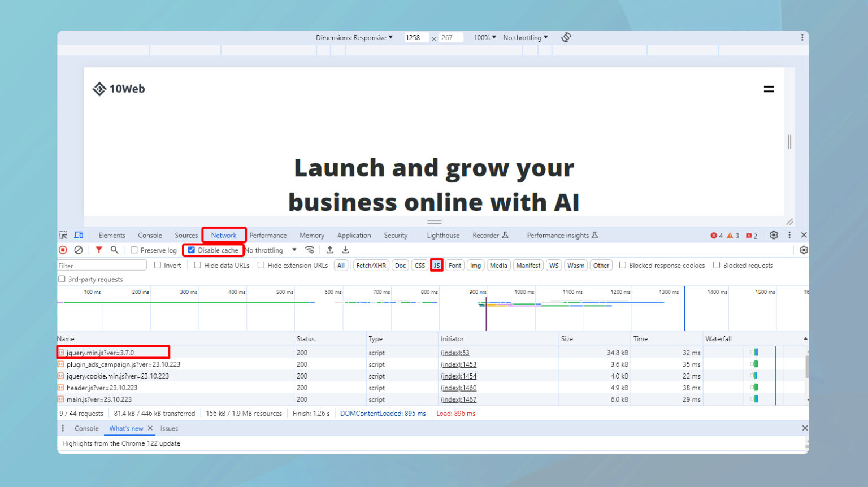Uncheck the Disable cache checkbox
Image resolution: width=868 pixels, height=487 pixels.
click(192, 250)
